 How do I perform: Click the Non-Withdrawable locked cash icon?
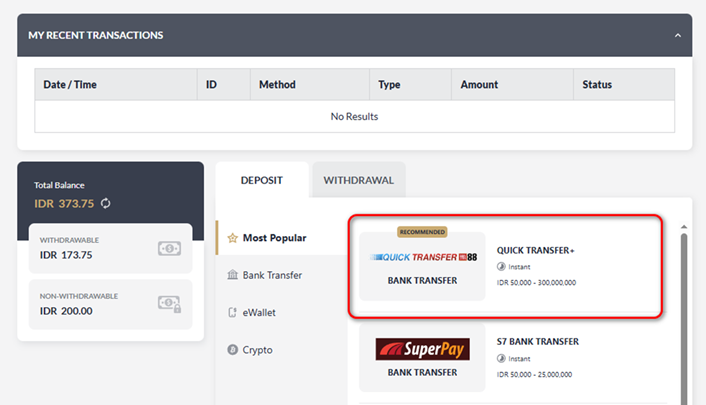169,305
